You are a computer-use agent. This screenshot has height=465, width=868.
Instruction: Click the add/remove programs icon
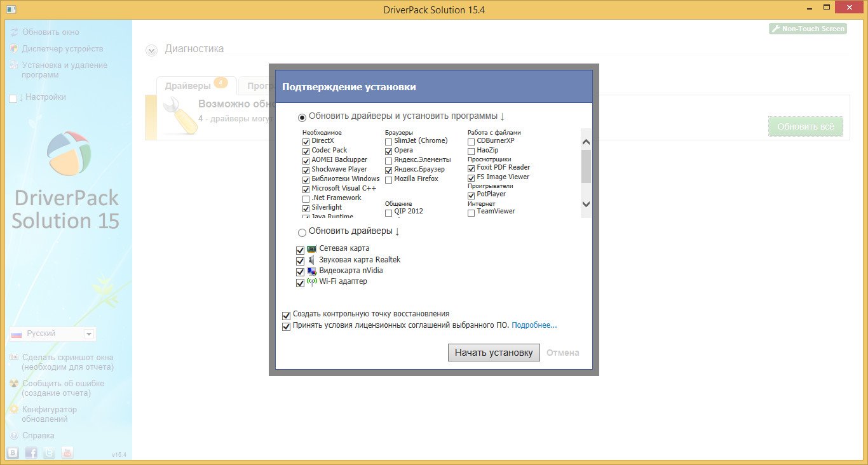point(14,65)
